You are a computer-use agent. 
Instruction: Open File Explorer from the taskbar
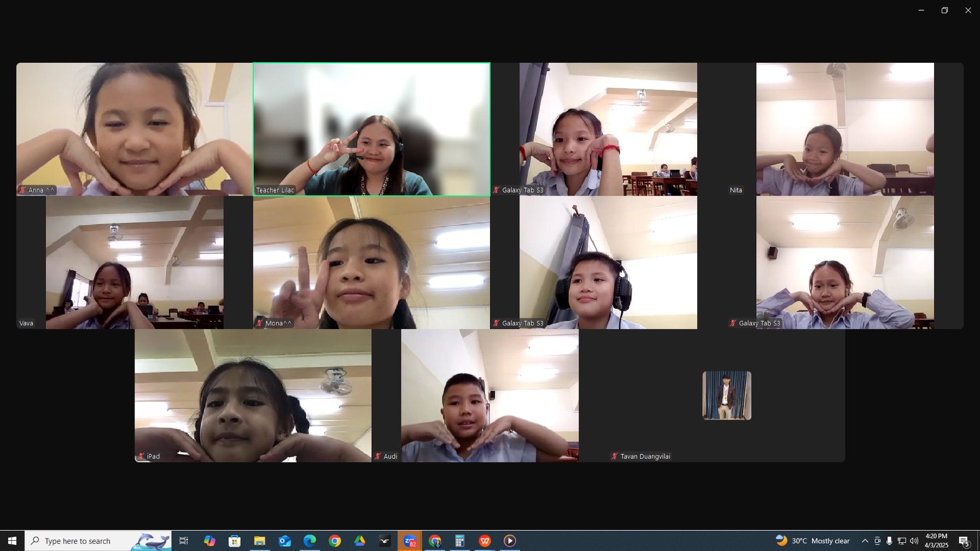259,541
